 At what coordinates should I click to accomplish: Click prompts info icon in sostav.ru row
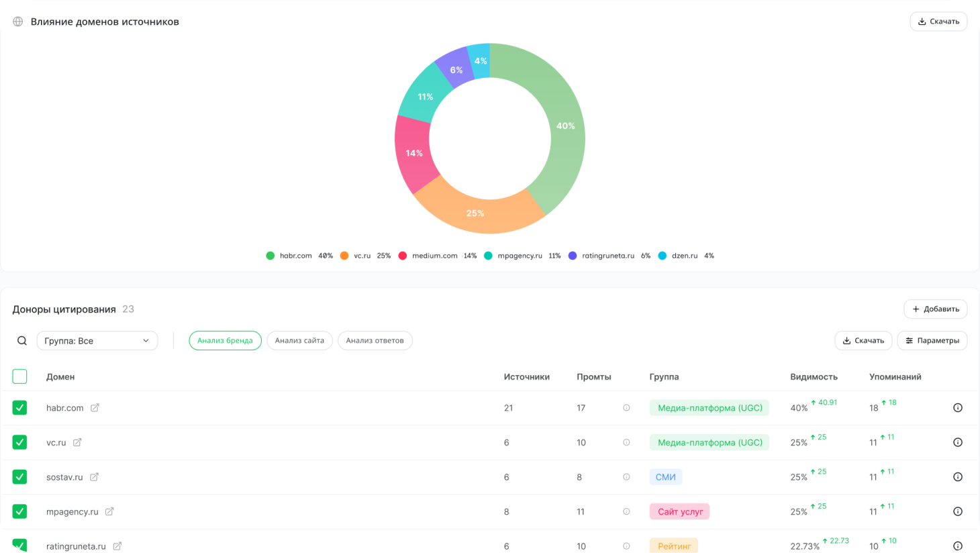point(626,477)
